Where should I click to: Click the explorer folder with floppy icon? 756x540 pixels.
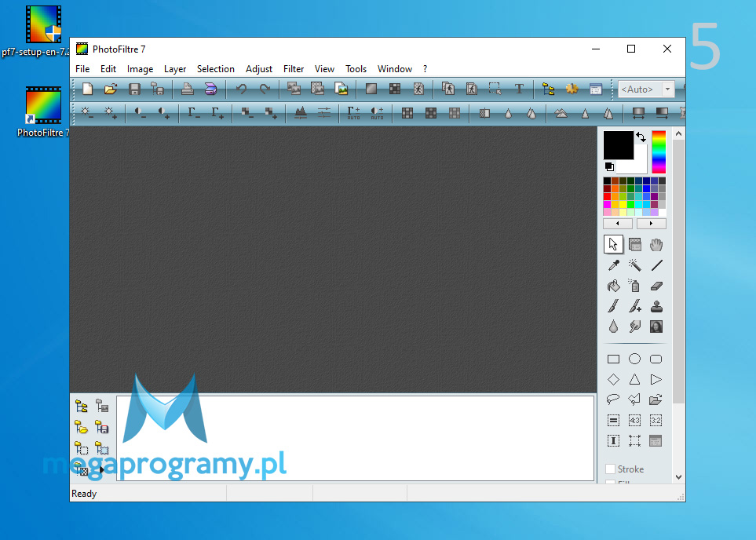click(x=102, y=427)
